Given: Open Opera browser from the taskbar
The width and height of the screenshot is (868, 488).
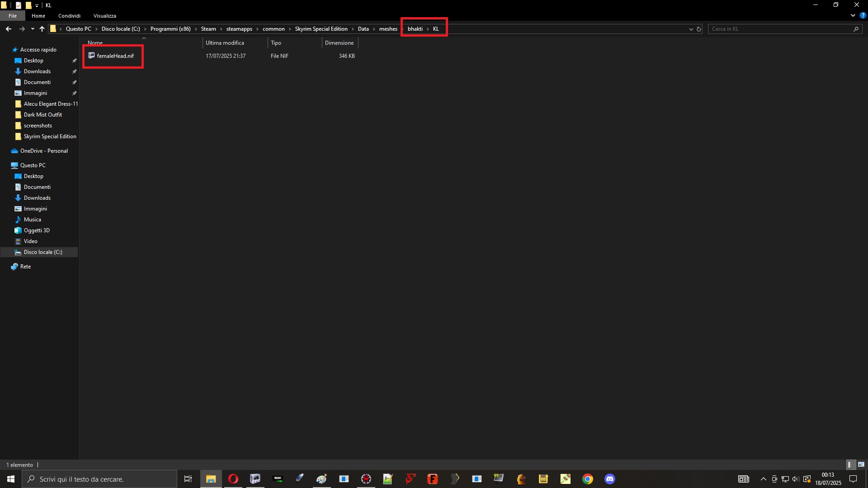Looking at the screenshot, I should click(233, 479).
